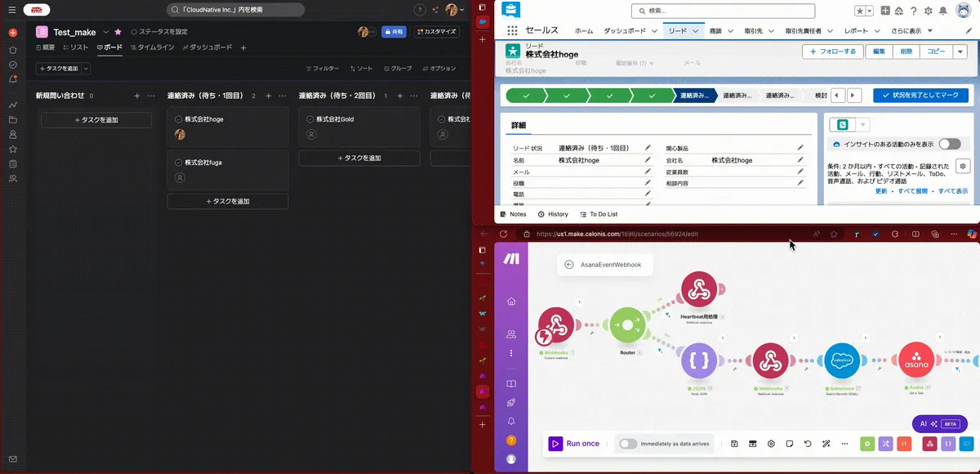
Task: Star the Test_make project in Asana
Action: click(x=118, y=32)
